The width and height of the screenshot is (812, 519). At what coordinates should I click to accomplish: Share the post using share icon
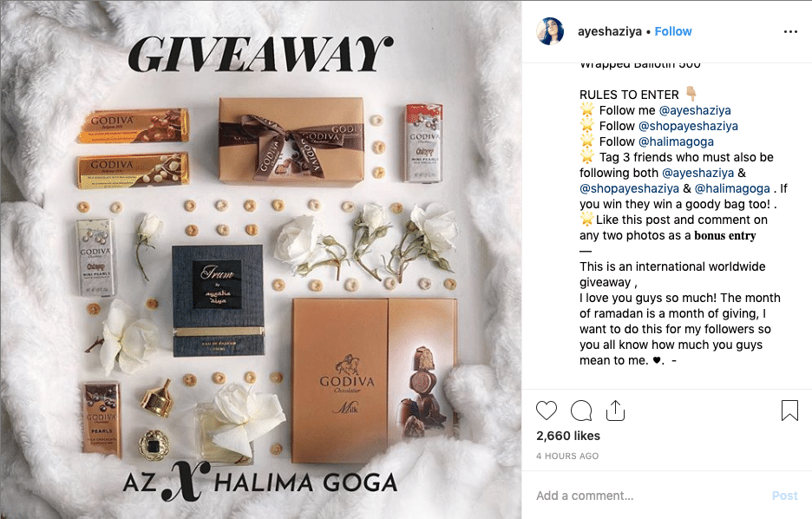615,411
